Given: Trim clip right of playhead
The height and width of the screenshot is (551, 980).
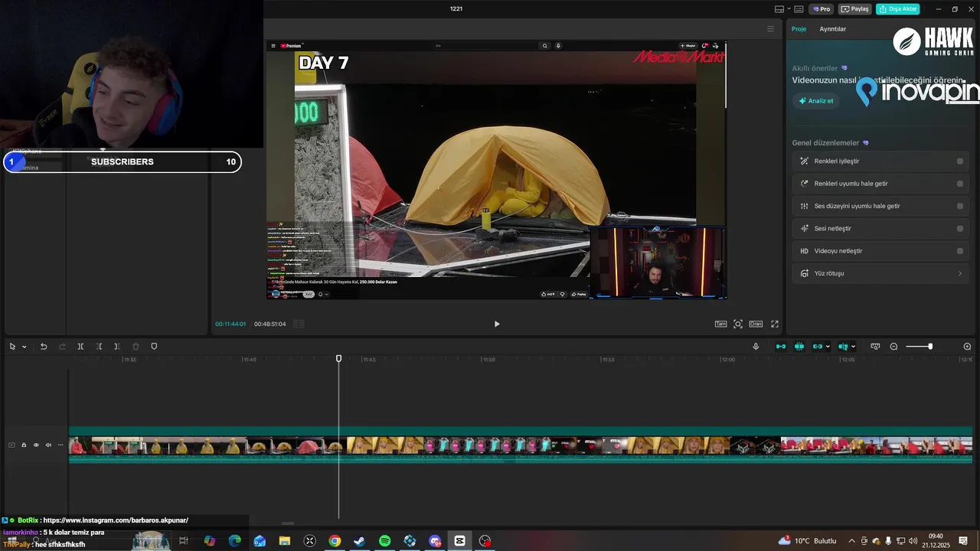Looking at the screenshot, I should coord(117,347).
